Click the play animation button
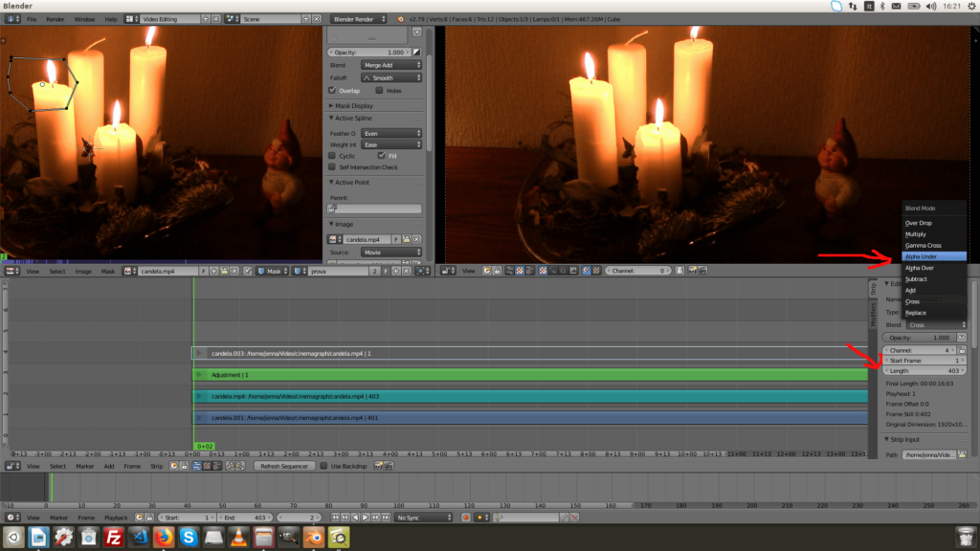This screenshot has height=551, width=980. click(x=366, y=518)
